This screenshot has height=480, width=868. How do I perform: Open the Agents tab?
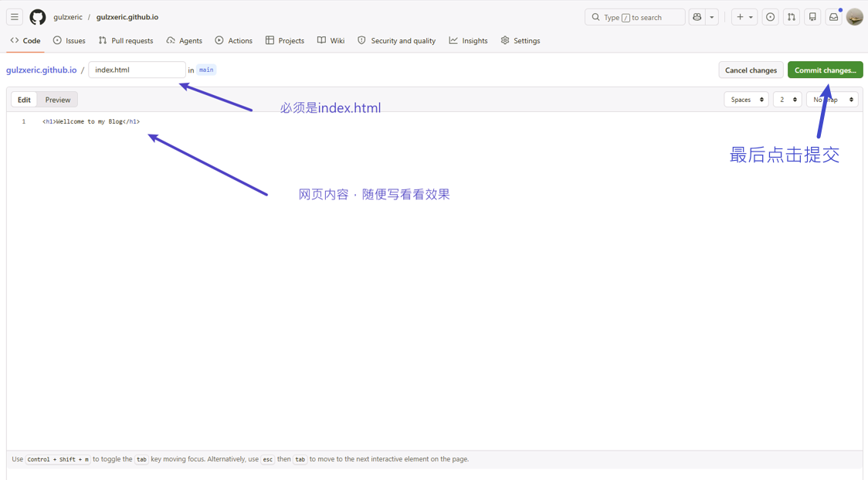(185, 40)
